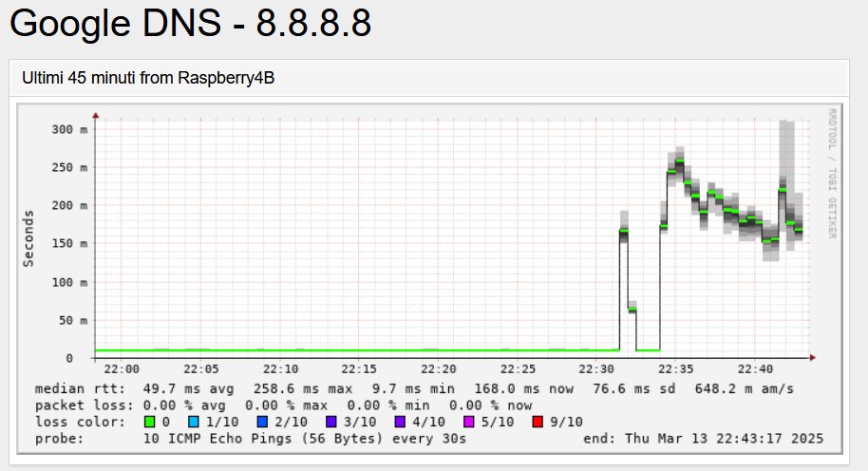This screenshot has width=868, height=471.
Task: Click '10 ICMP Echo Pings (56 Bytes) every 30s'
Action: 305,439
